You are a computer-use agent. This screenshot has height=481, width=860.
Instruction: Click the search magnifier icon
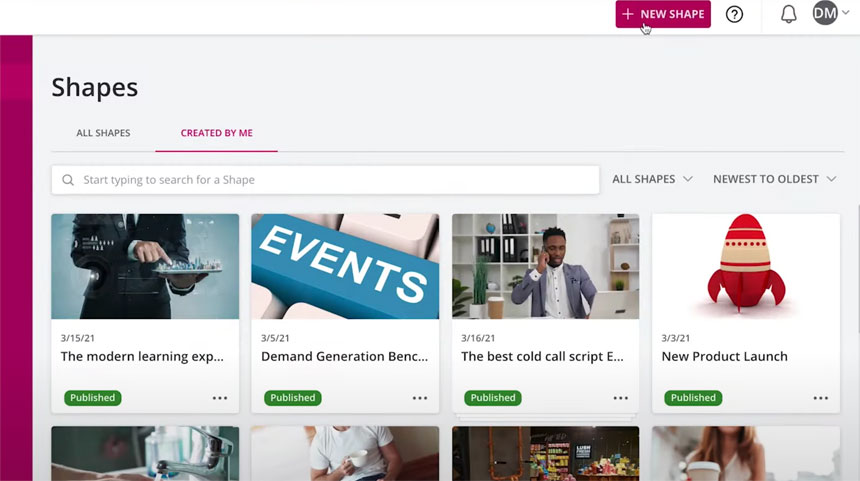pos(68,180)
